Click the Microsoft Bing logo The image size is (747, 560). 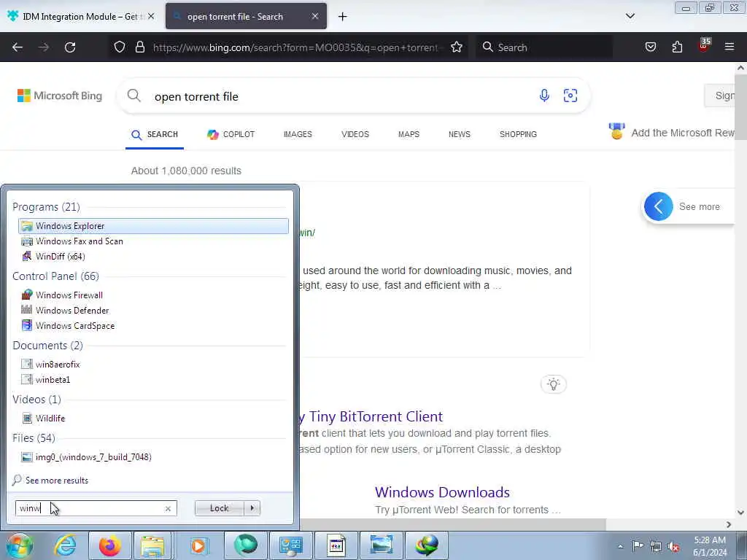[x=60, y=96]
